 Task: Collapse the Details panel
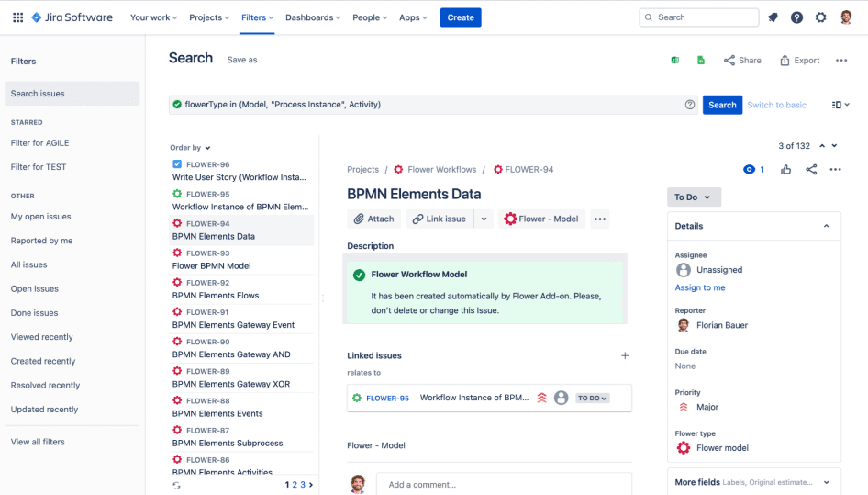pyautogui.click(x=826, y=226)
